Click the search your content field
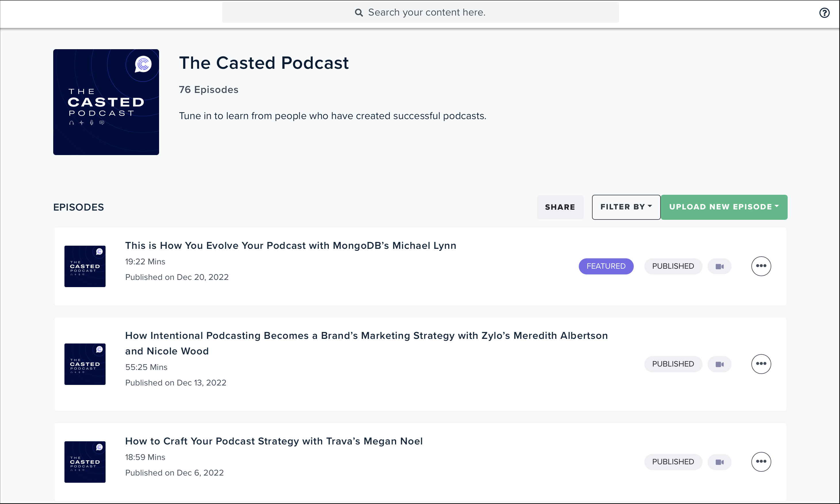This screenshot has width=840, height=504. coord(420,13)
